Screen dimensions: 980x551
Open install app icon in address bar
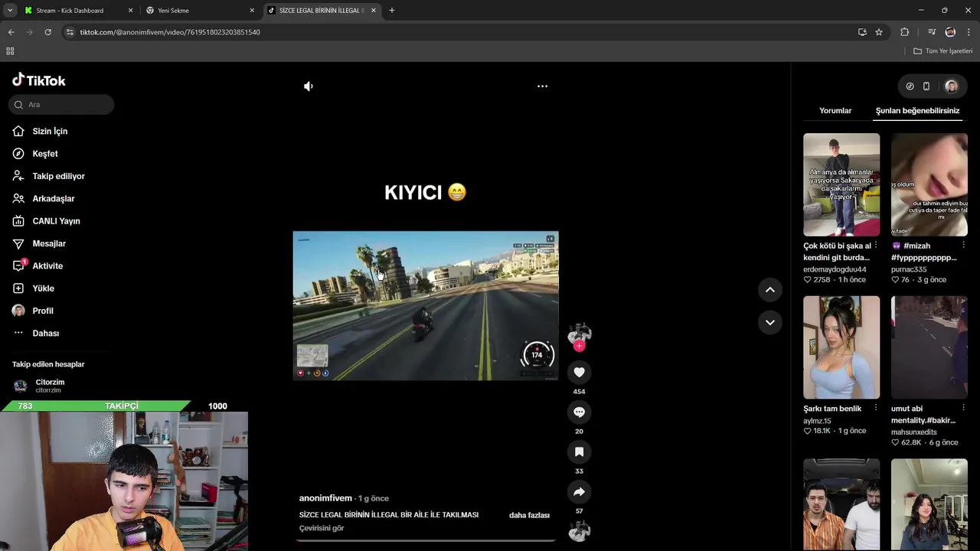point(862,32)
